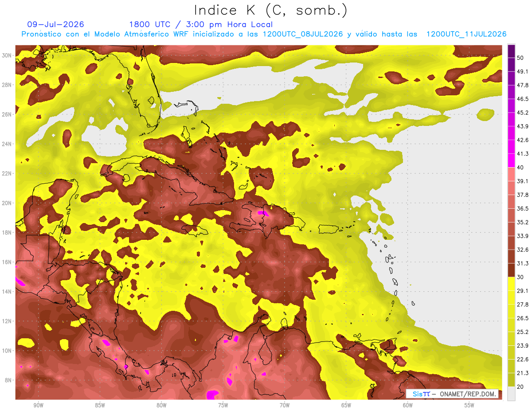Click the 85W longitude label
532x411 pixels.
(x=100, y=405)
